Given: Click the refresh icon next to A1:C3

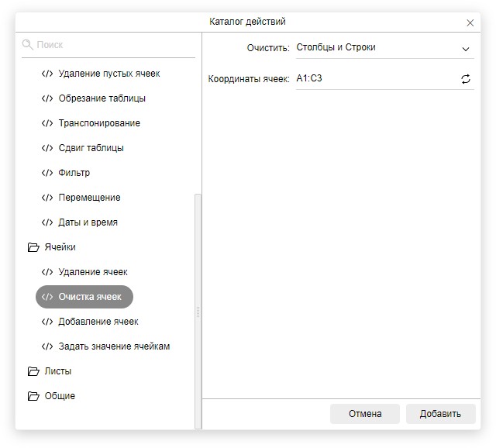Looking at the screenshot, I should coord(466,79).
